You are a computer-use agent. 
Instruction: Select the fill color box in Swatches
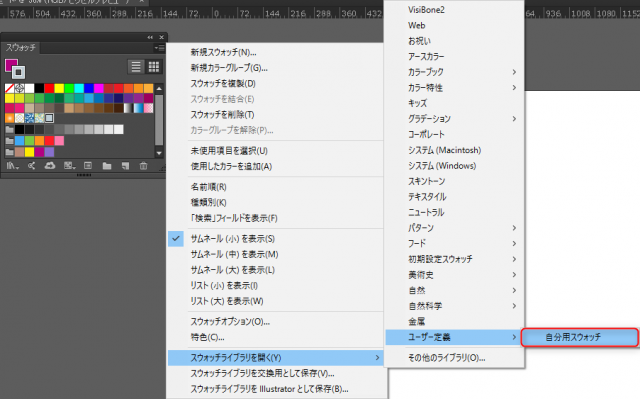pyautogui.click(x=11, y=65)
